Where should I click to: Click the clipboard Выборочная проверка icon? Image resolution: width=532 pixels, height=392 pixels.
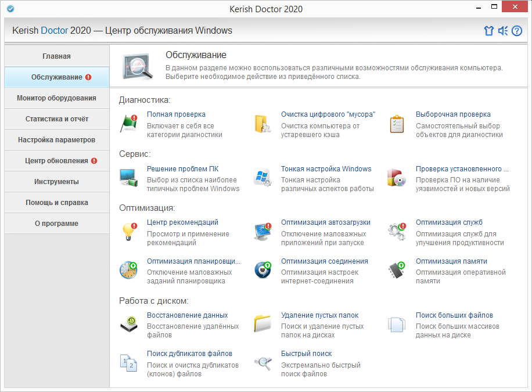[x=397, y=124]
